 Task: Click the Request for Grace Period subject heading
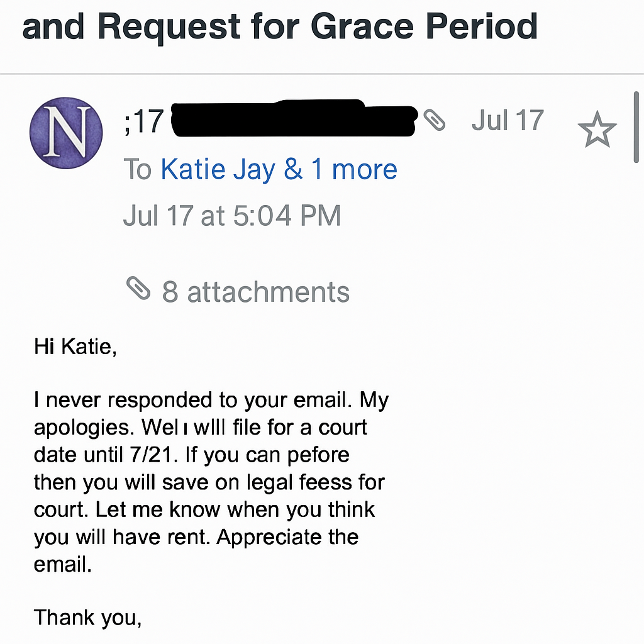(280, 26)
